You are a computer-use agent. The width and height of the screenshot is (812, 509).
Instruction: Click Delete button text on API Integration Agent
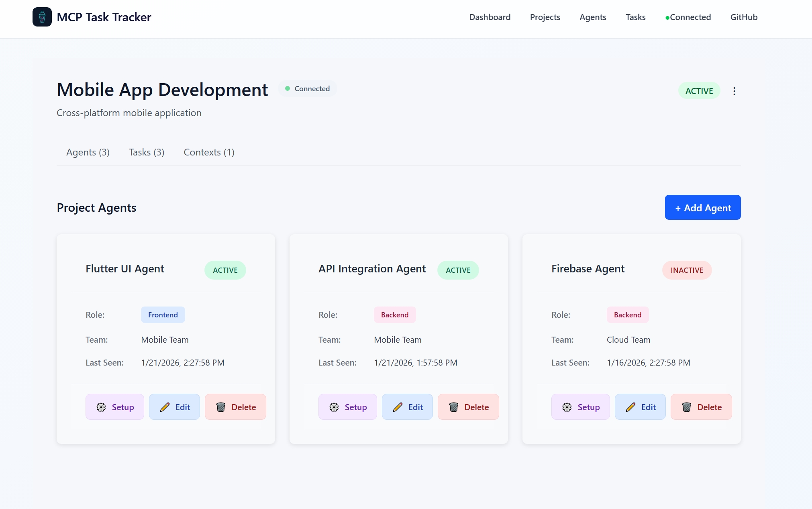coord(477,407)
